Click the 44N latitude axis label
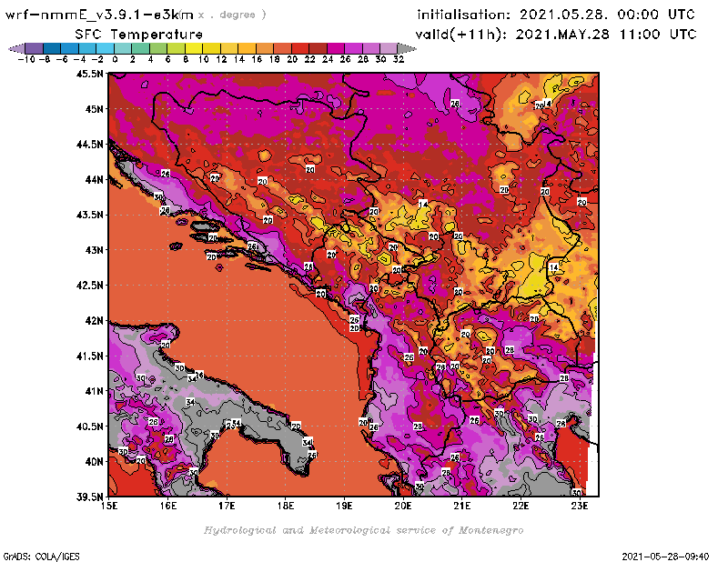 pos(94,179)
